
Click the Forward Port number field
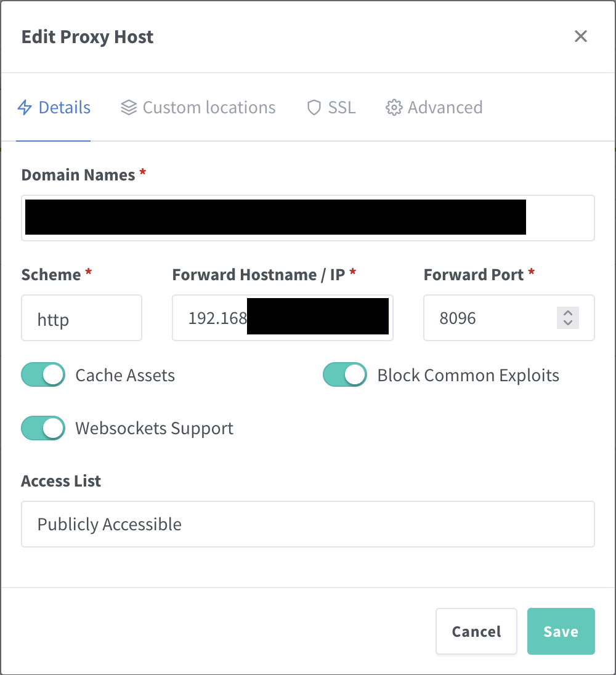[x=493, y=318]
